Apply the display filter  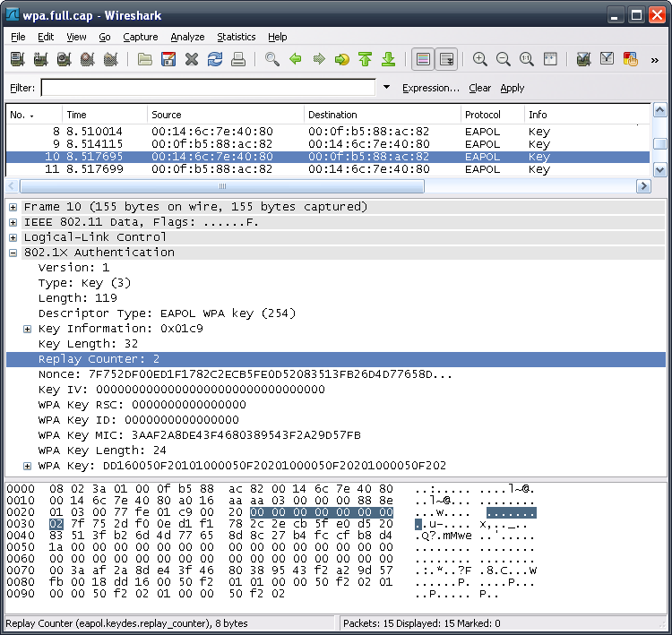point(513,88)
